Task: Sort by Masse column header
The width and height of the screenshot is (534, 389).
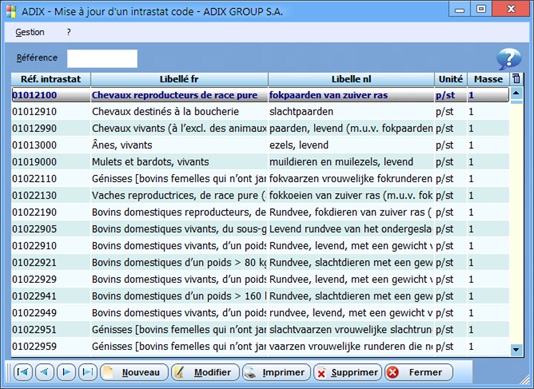Action: click(488, 79)
